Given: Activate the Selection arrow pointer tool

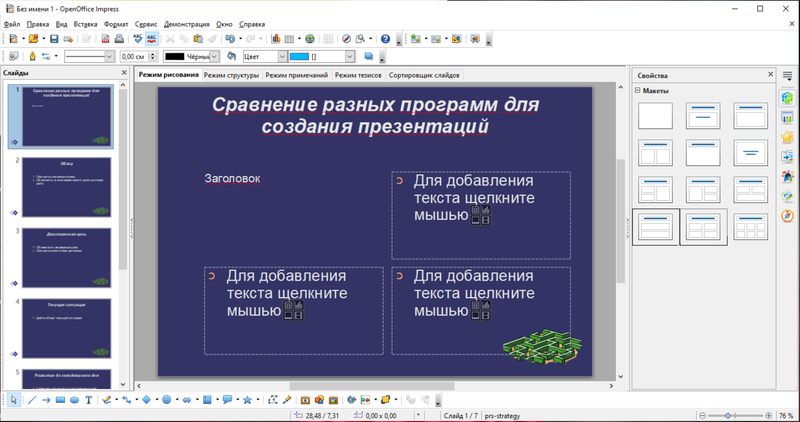Looking at the screenshot, I should tap(13, 400).
